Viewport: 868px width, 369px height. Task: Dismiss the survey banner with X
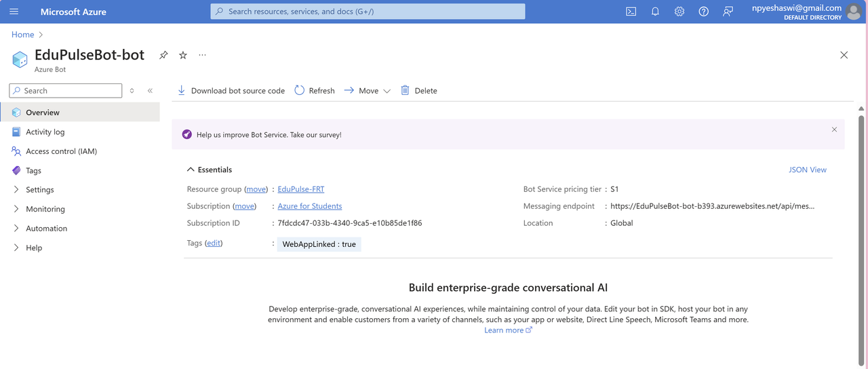coord(834,129)
